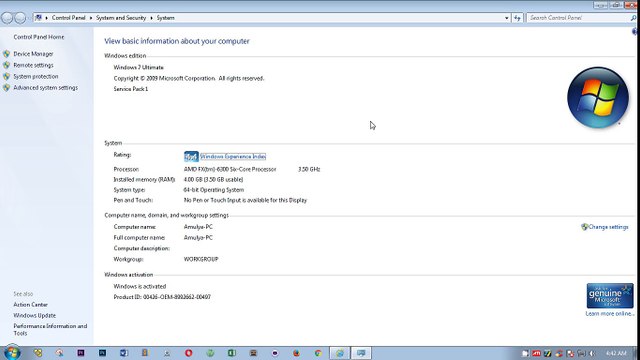Select the processor name AMD FX-6300 text
The height and width of the screenshot is (360, 640).
pyautogui.click(x=230, y=169)
